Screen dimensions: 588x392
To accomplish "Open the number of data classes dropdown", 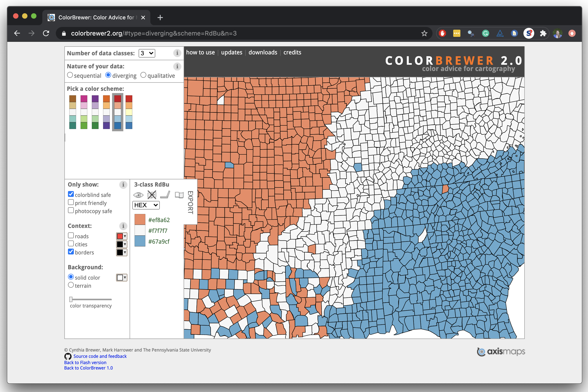I will coord(147,53).
